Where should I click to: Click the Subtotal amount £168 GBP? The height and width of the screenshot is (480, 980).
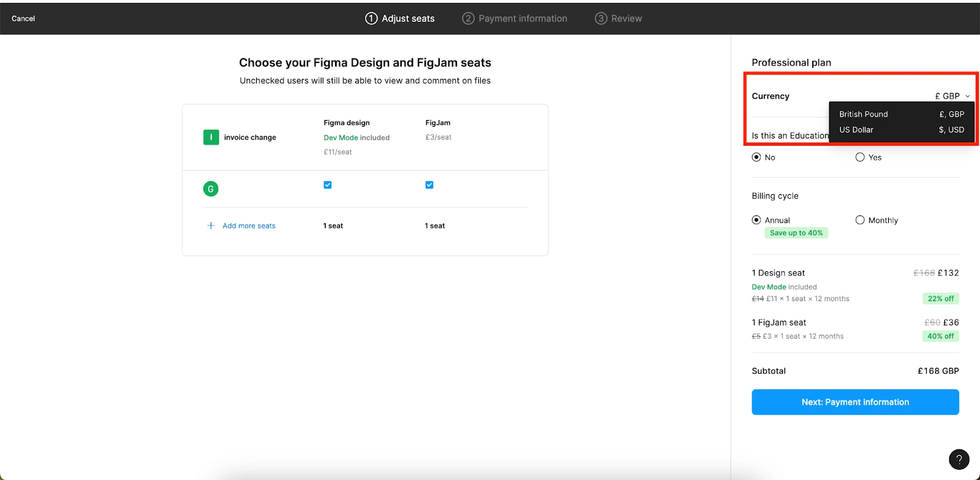[x=938, y=371]
